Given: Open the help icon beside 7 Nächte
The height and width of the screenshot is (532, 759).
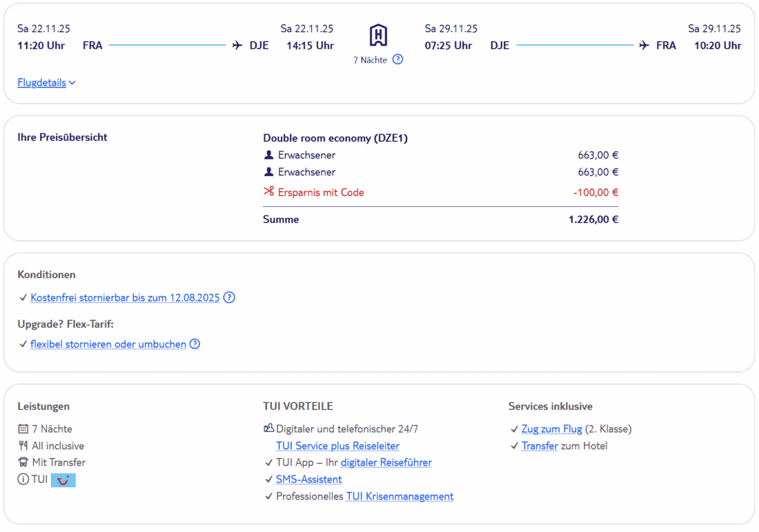Looking at the screenshot, I should click(x=397, y=59).
